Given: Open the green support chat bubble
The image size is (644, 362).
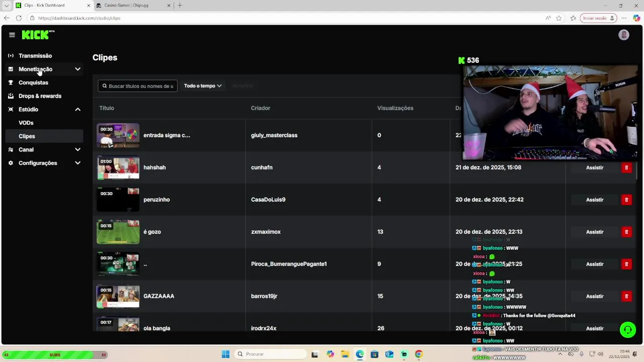Looking at the screenshot, I should click(x=627, y=330).
